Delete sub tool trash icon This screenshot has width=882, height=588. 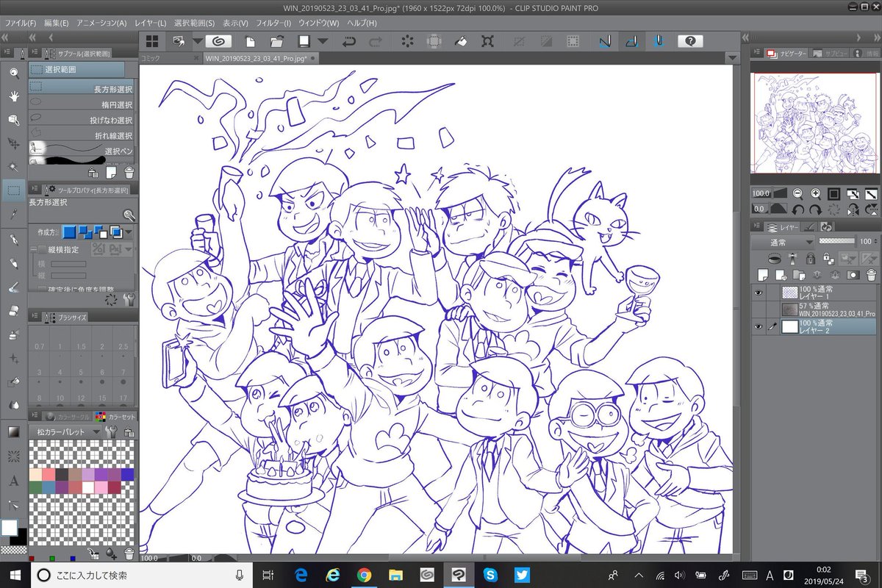(129, 173)
